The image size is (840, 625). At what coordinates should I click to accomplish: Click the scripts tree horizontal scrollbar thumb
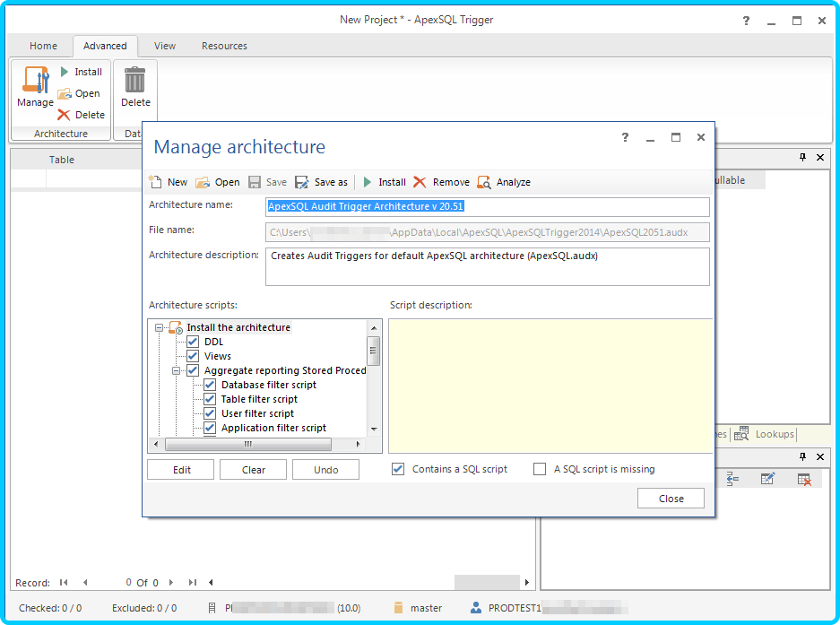click(x=248, y=444)
